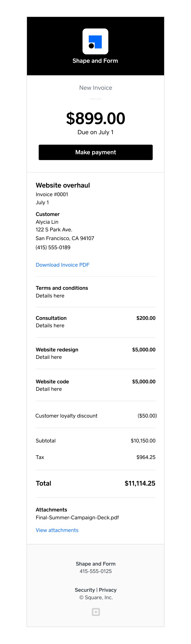This screenshot has width=191, height=644.
Task: Click the business phone number 415-555-0125
Action: (95, 571)
